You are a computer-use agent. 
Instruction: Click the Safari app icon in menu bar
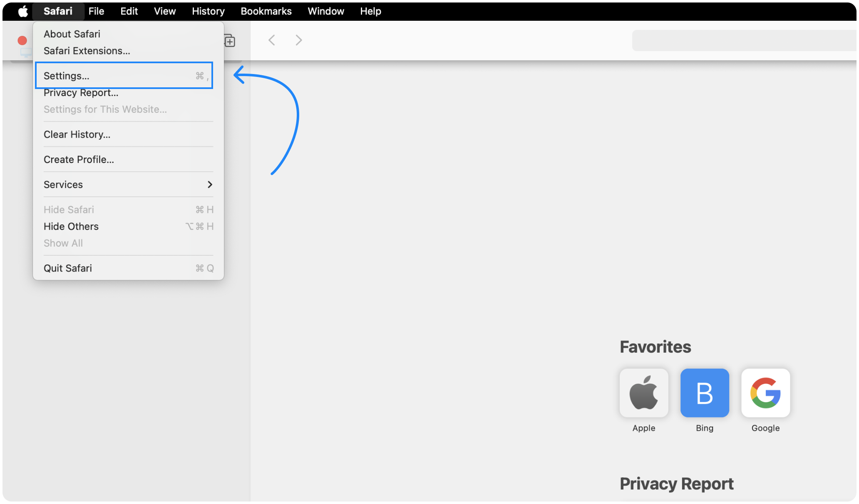[58, 11]
